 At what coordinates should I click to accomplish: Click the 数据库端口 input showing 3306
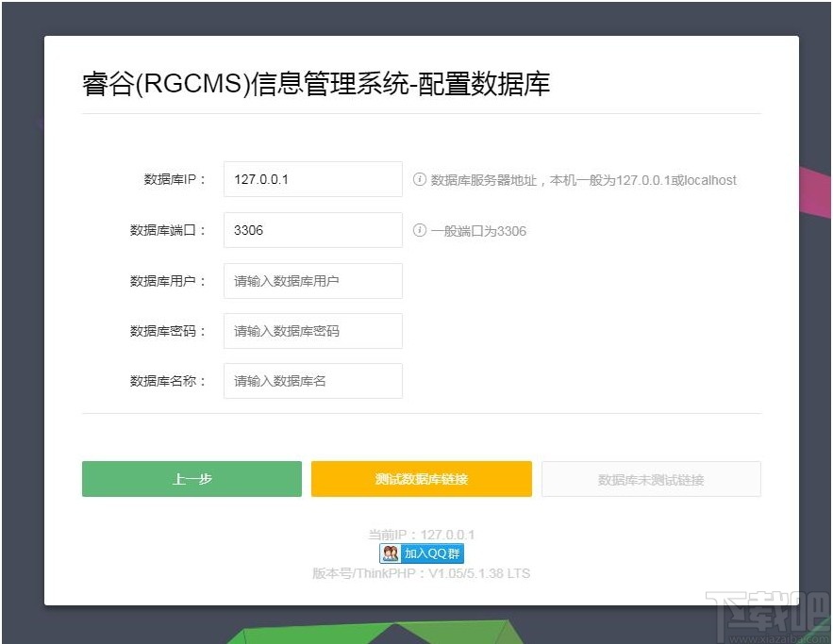(312, 230)
